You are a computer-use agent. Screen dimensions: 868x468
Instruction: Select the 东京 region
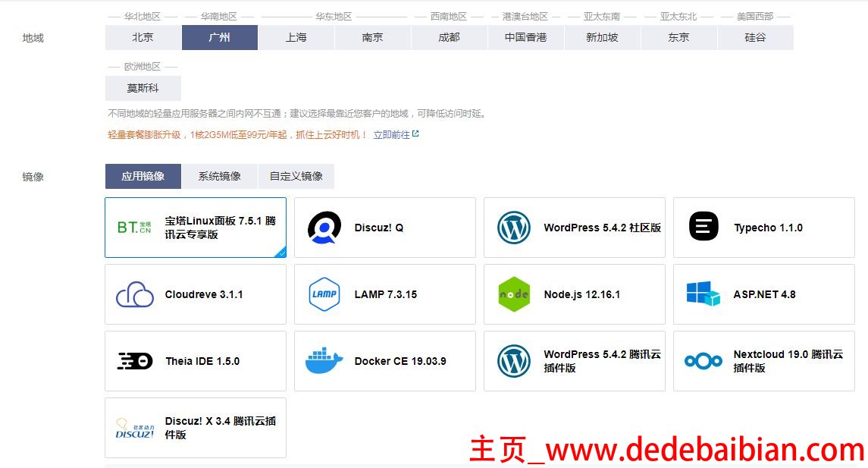click(678, 38)
